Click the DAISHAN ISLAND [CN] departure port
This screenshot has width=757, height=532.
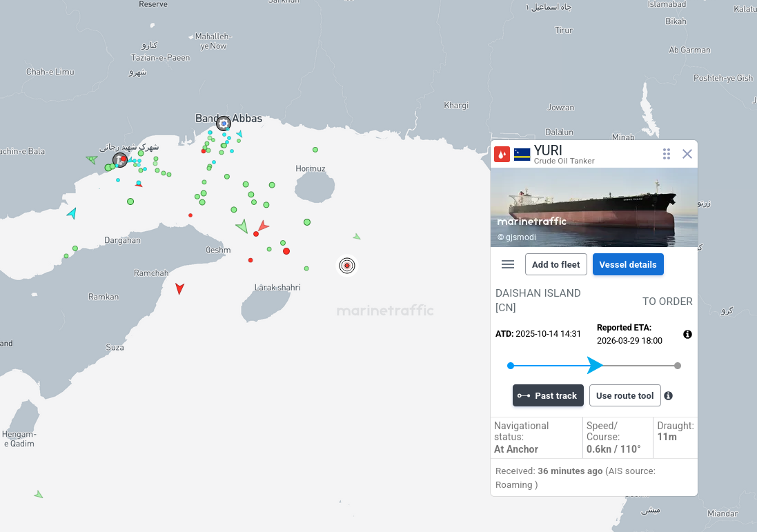pos(538,299)
